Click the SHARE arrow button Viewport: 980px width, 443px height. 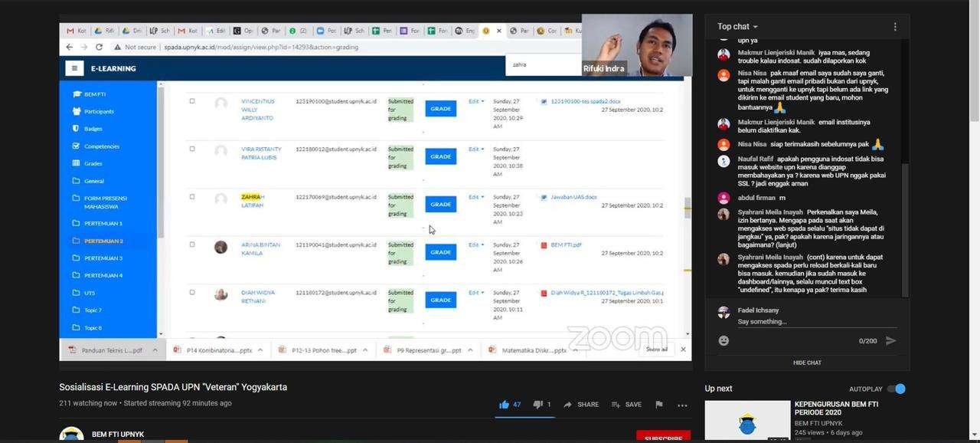click(582, 405)
